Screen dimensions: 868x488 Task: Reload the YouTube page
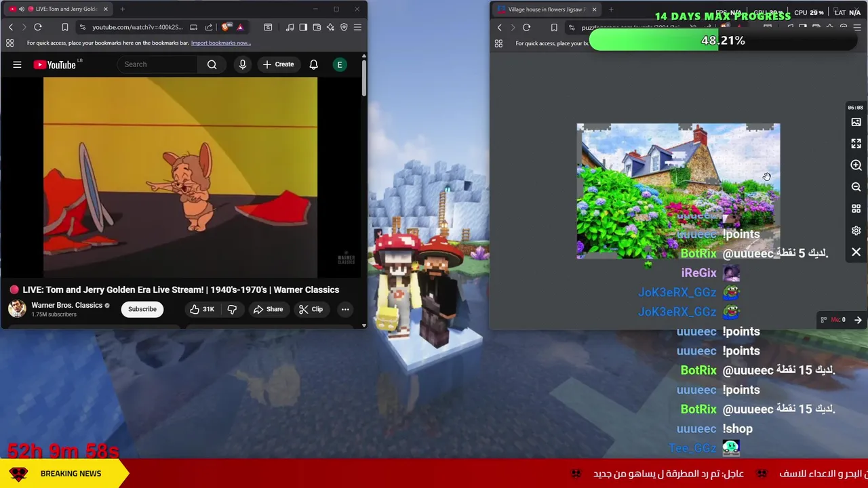38,27
